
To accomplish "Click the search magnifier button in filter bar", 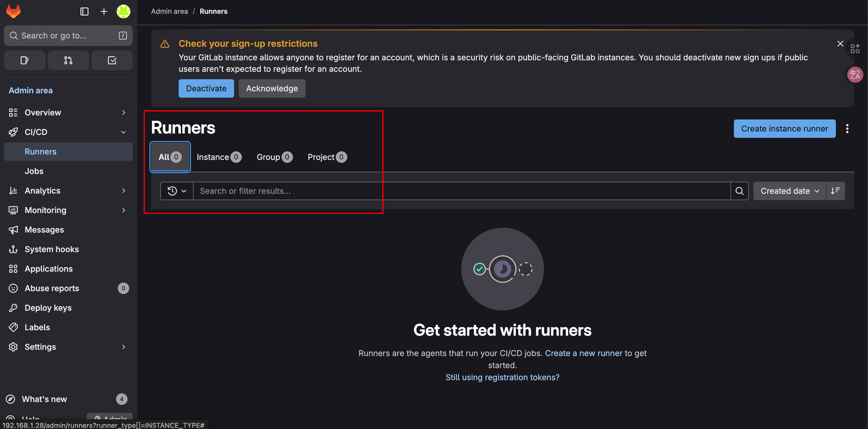I will pyautogui.click(x=739, y=191).
